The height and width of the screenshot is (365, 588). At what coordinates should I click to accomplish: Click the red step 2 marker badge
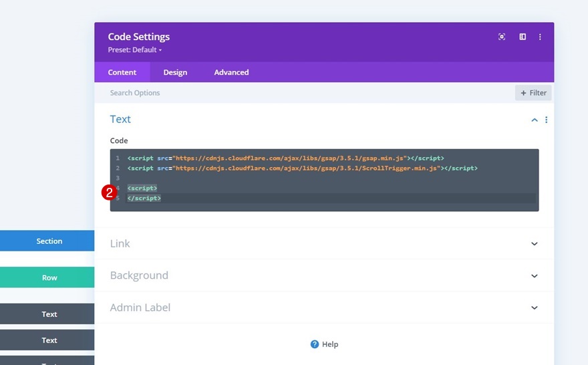[109, 193]
